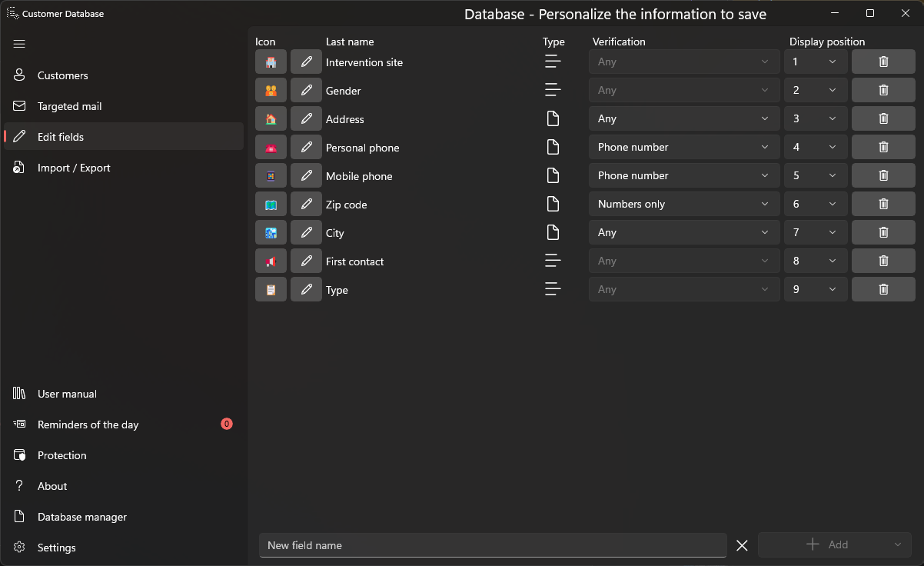This screenshot has width=924, height=566.
Task: Click the Personal phone telephone icon
Action: click(x=271, y=148)
